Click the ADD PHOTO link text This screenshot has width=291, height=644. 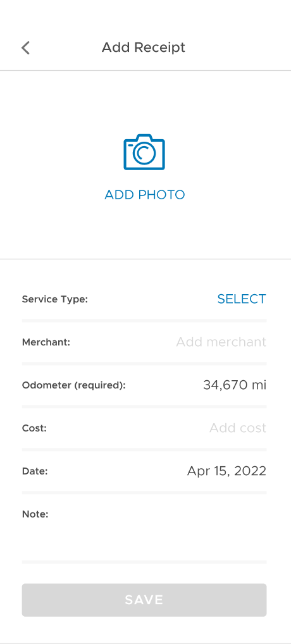(x=144, y=195)
